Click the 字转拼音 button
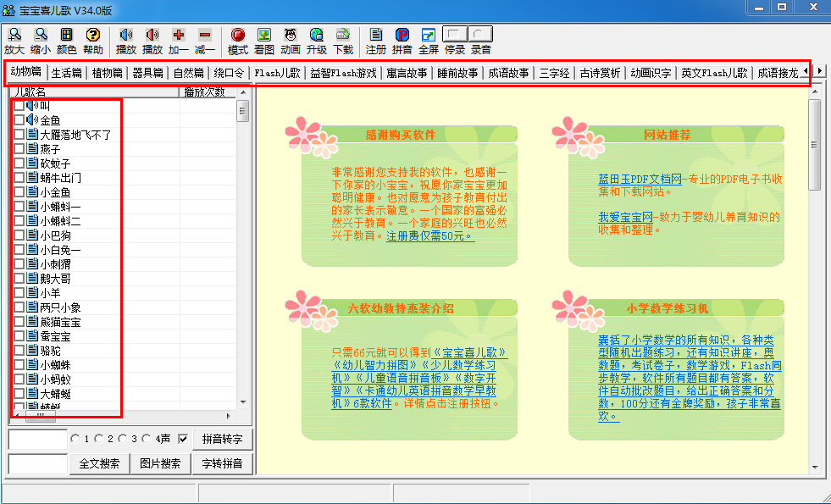Viewport: 831px width, 504px height. [x=222, y=463]
